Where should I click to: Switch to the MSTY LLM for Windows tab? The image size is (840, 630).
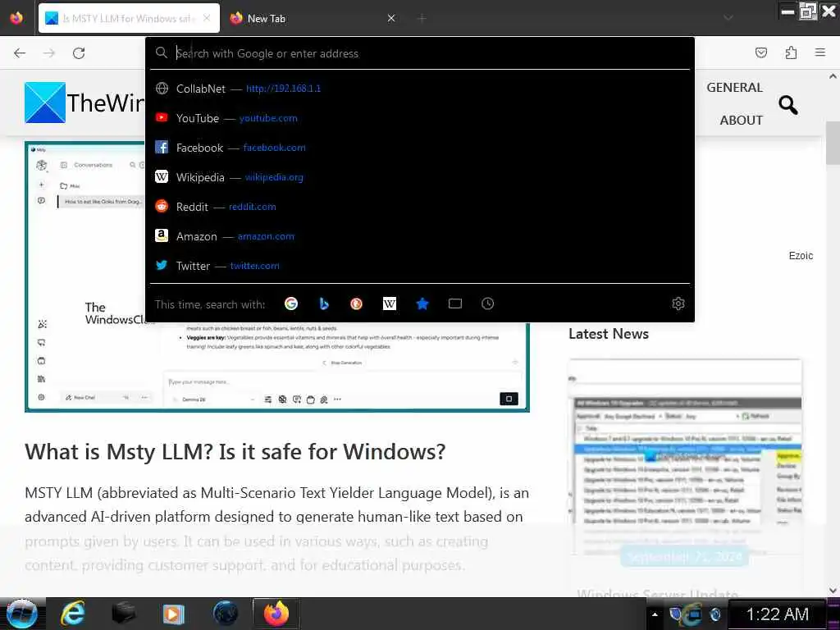[x=129, y=18]
